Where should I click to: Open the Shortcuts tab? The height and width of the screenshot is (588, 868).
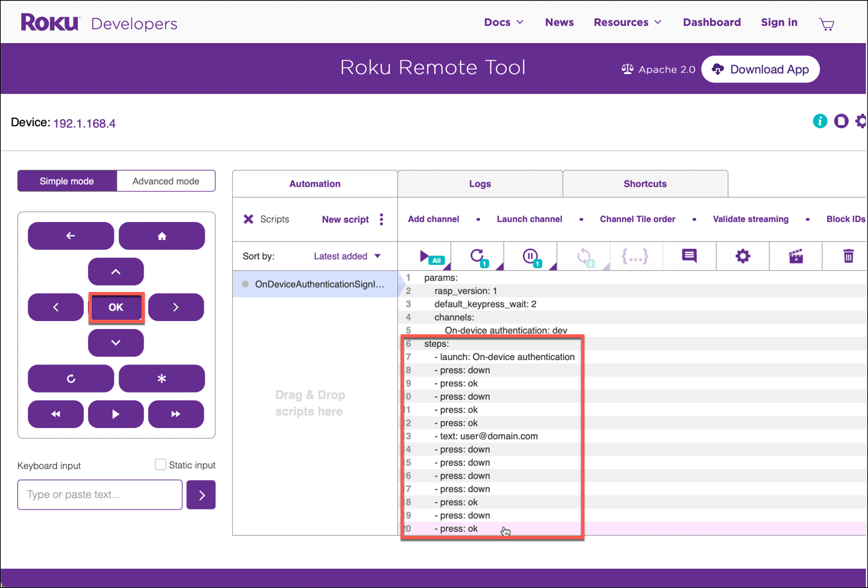[645, 184]
